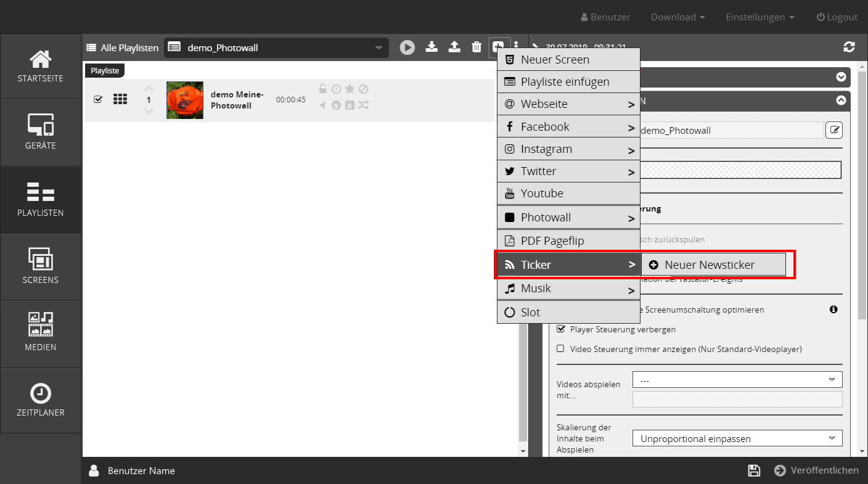Screen dimensions: 868x484
Task: Click the poppy flower thumbnail
Action: (x=185, y=100)
